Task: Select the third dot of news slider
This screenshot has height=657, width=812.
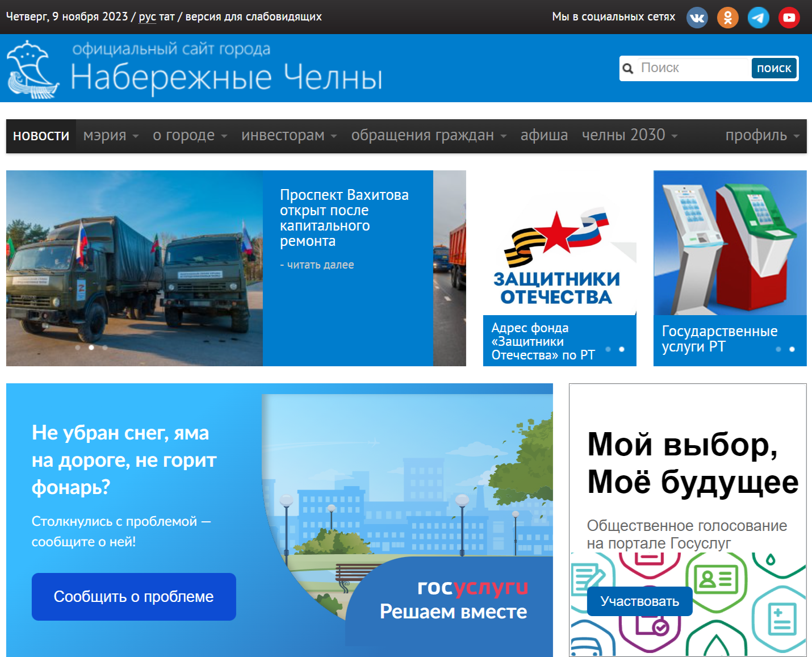Action: 105,348
